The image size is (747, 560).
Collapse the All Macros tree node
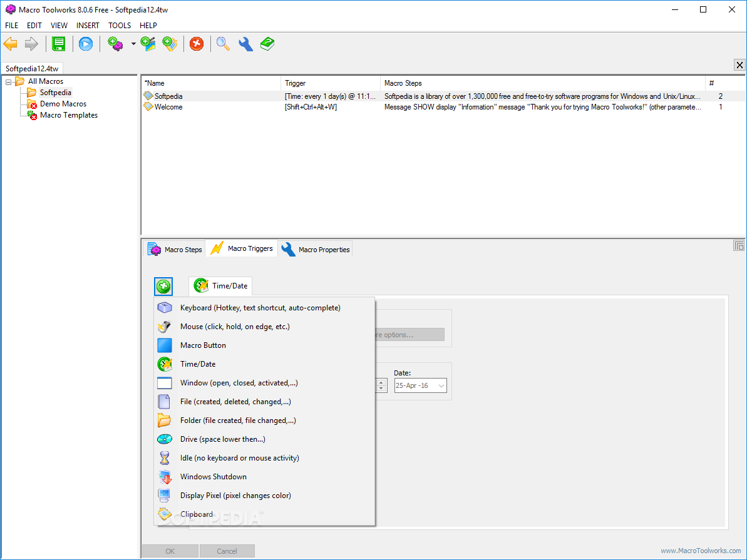coord(9,82)
